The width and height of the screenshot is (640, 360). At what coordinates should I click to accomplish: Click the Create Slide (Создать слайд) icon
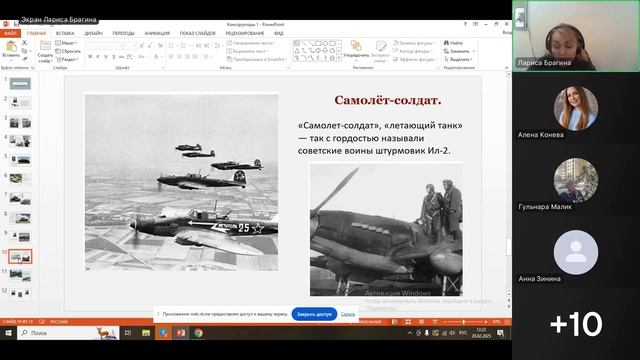(45, 46)
